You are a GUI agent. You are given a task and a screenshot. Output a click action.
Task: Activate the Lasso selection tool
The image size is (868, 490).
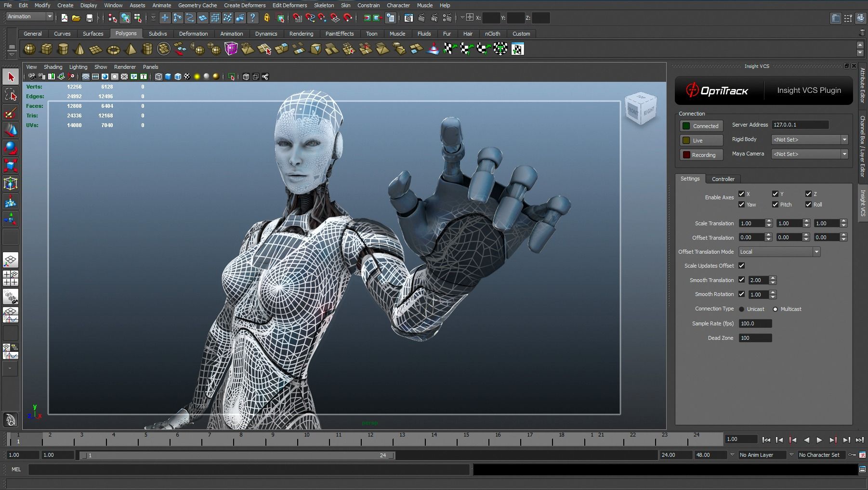11,95
